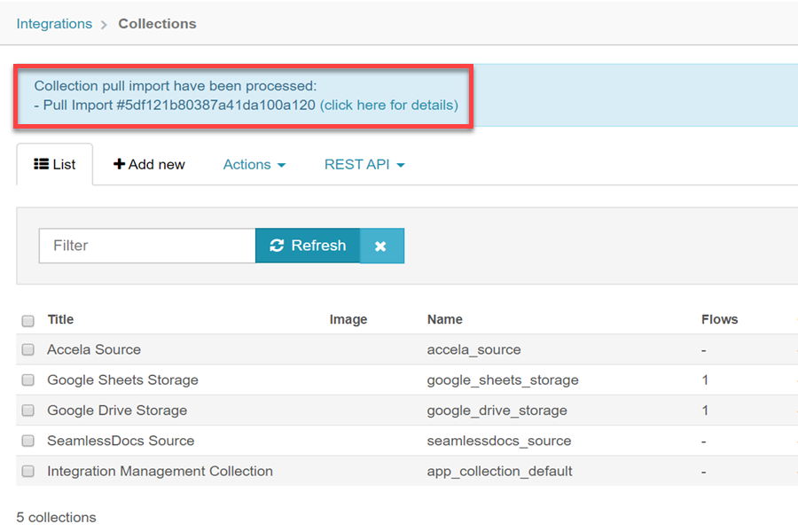
Task: Open the Integration Management Collection entry
Action: pos(160,472)
